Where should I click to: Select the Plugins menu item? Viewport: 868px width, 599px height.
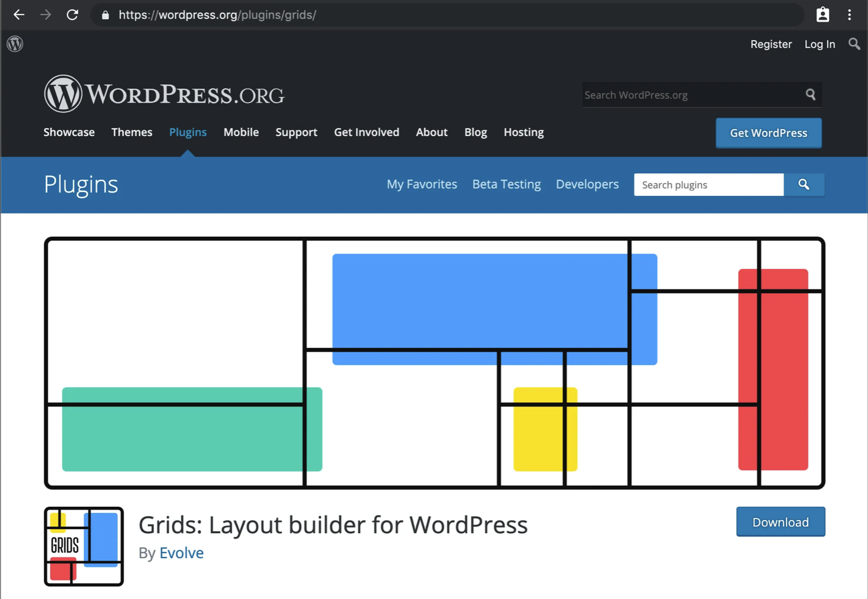click(x=188, y=132)
